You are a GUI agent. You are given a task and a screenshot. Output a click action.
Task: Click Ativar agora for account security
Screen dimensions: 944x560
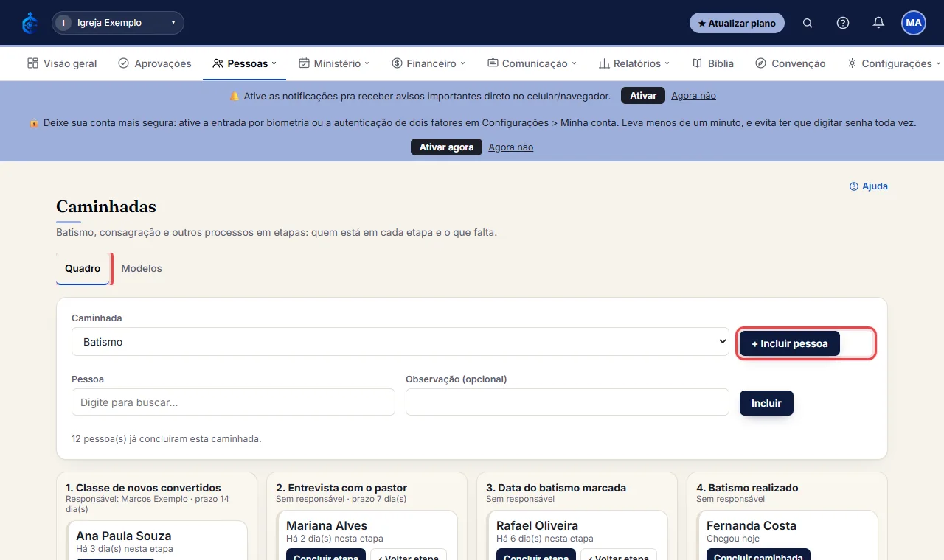(446, 147)
